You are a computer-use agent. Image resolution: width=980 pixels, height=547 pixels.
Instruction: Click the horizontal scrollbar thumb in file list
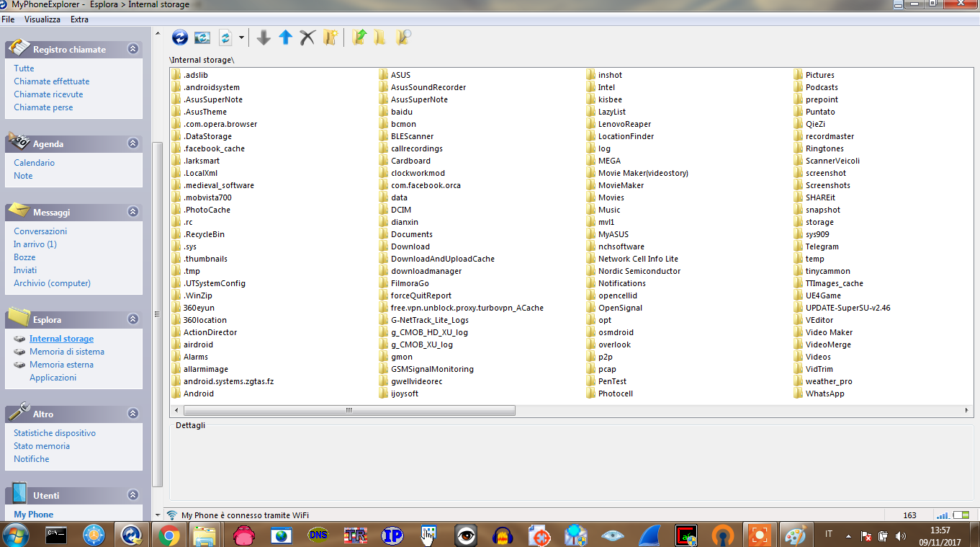[349, 410]
